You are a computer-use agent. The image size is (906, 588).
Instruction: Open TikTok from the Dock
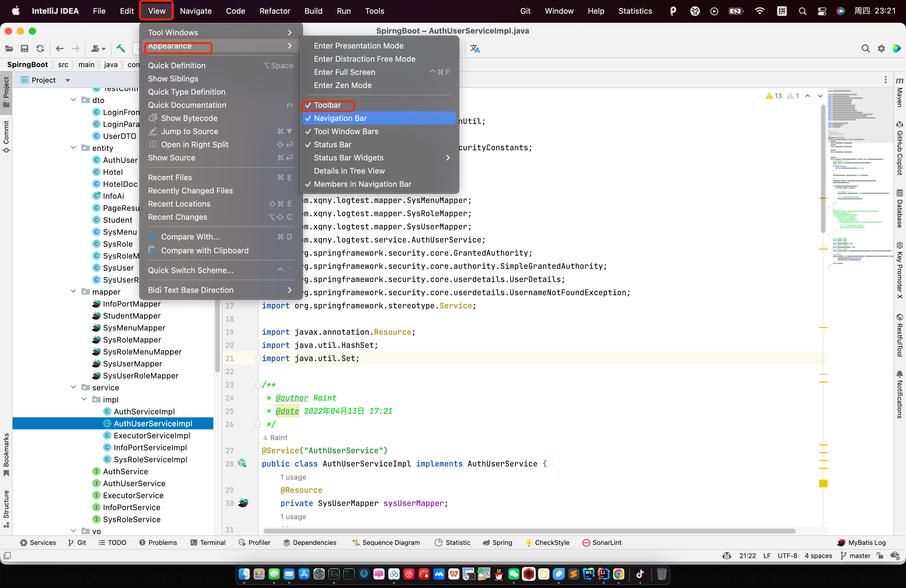[640, 574]
